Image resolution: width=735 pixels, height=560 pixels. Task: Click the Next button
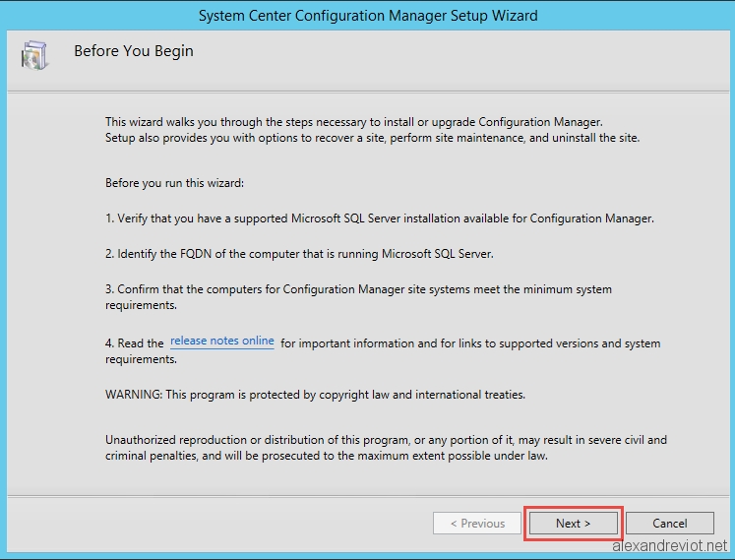(573, 523)
